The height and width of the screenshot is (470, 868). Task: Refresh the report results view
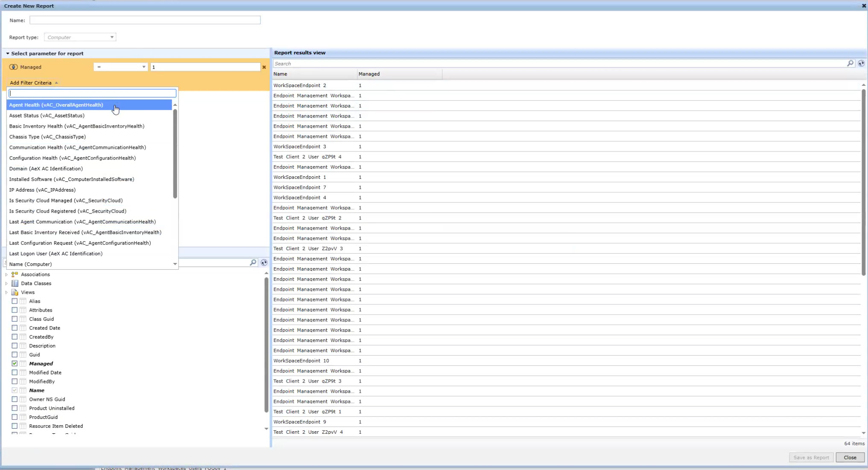click(861, 63)
